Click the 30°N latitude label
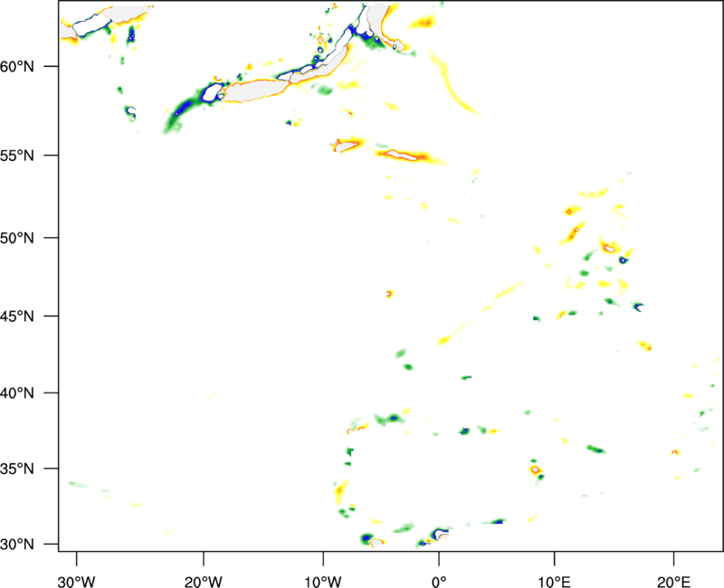724x588 pixels. pos(17,545)
